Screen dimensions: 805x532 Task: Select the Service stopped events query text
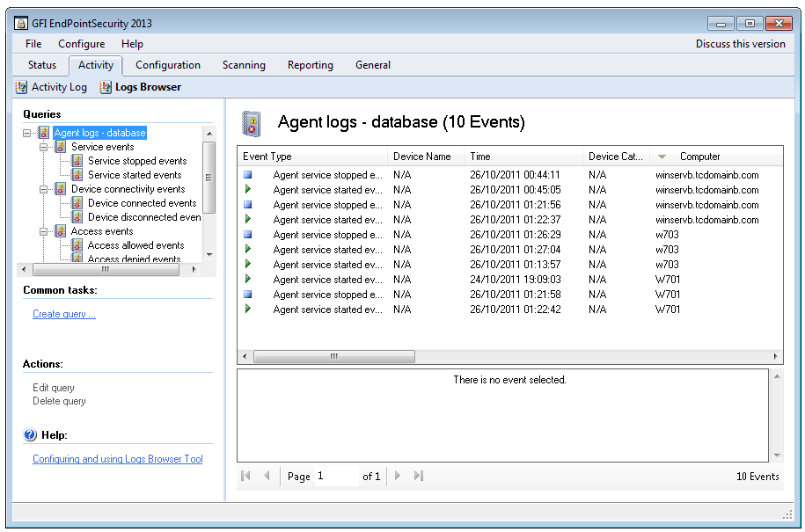tap(137, 161)
